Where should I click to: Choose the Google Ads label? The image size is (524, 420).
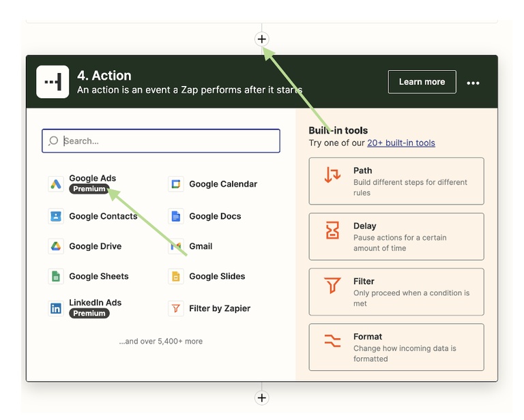(x=93, y=178)
